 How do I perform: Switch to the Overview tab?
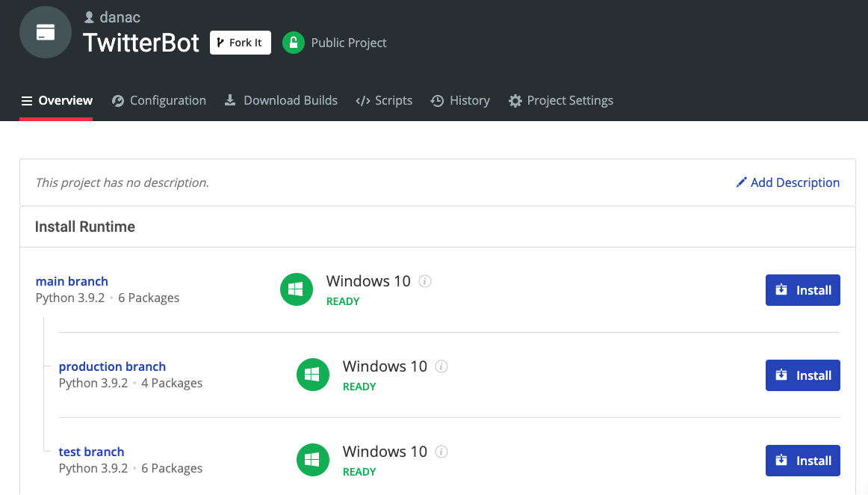click(x=64, y=100)
